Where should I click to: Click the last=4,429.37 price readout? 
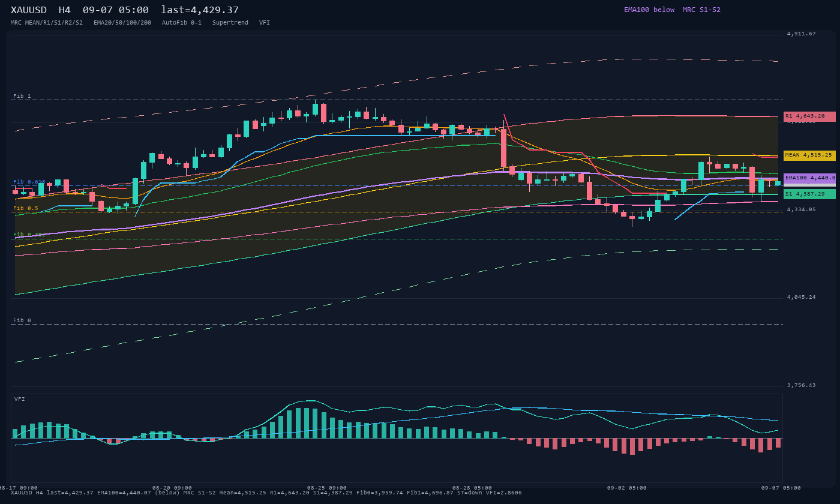(x=200, y=10)
